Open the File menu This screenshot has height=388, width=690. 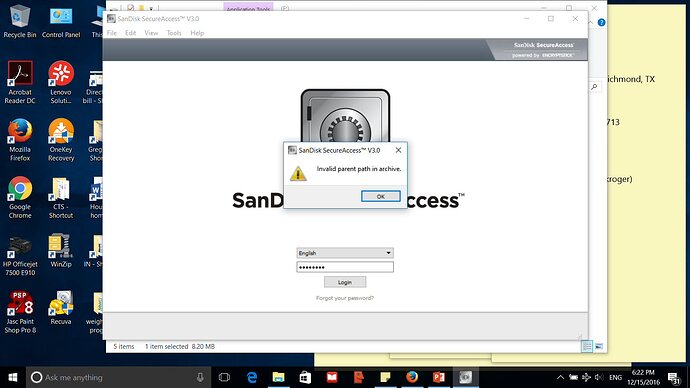click(x=112, y=33)
